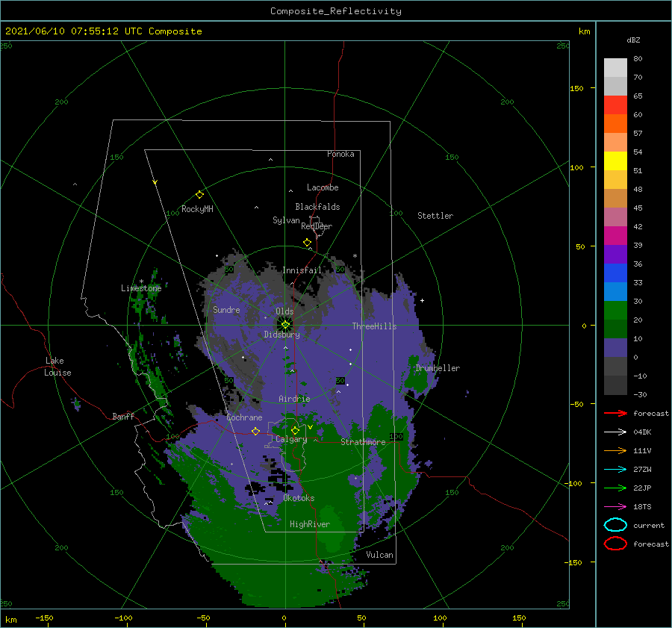Click the purple 10 dBZ color swatch

615,348
